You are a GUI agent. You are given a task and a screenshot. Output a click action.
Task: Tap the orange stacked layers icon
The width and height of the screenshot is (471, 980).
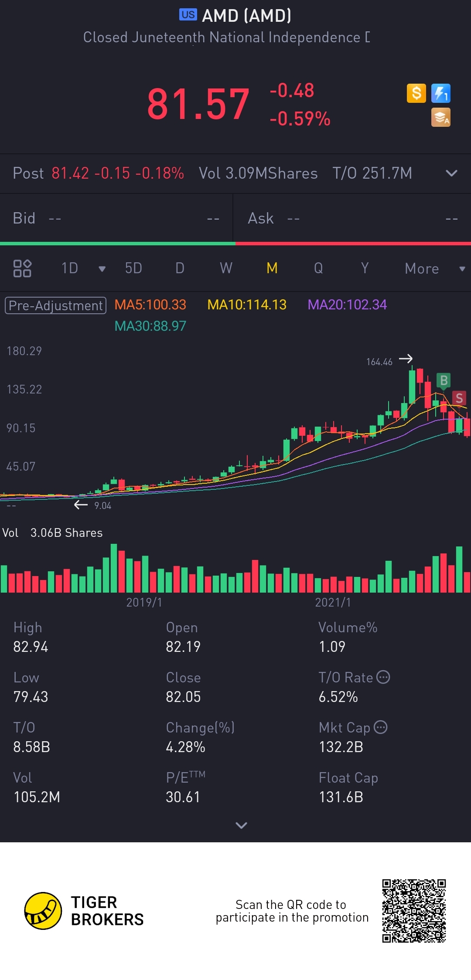(441, 118)
